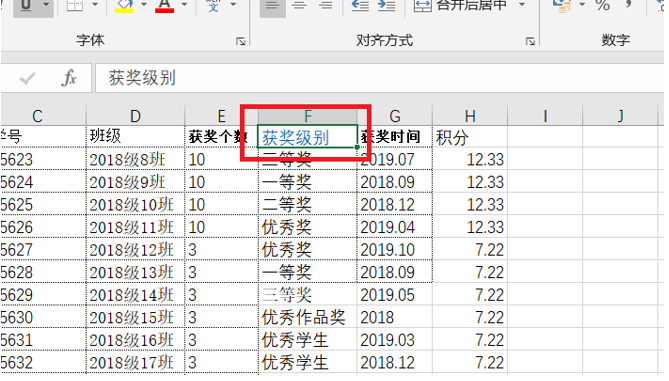
Task: Click the increase indent icon
Action: (387, 6)
